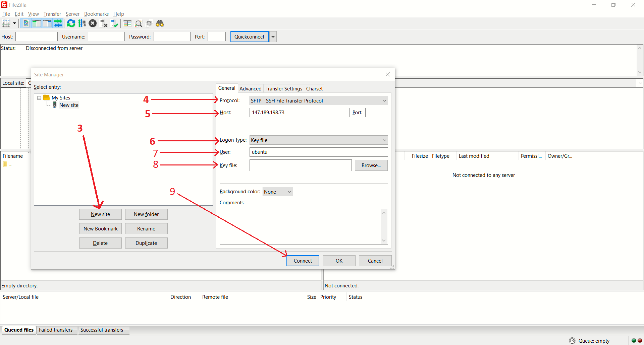This screenshot has width=644, height=345.
Task: Open the Bookmarks menu
Action: click(x=96, y=14)
